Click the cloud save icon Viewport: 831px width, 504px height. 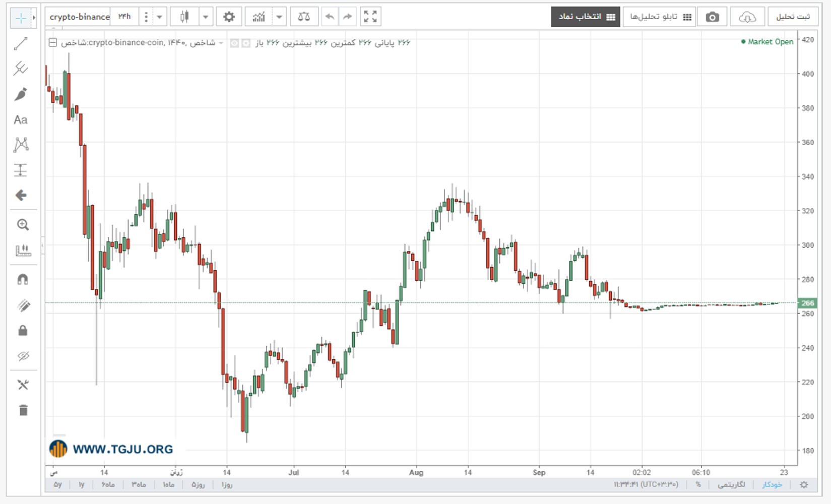747,17
